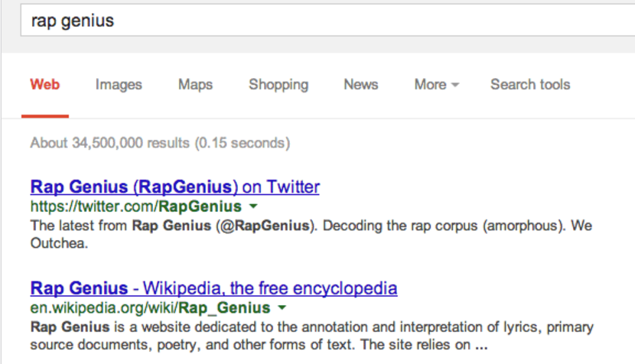Open the News results tab
Screen dimensions: 635x364
361,85
